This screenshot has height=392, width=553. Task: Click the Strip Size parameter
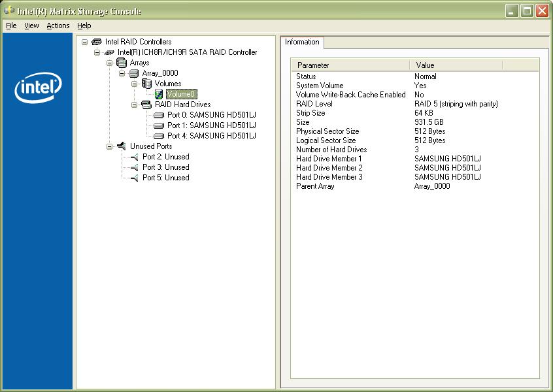(310, 113)
